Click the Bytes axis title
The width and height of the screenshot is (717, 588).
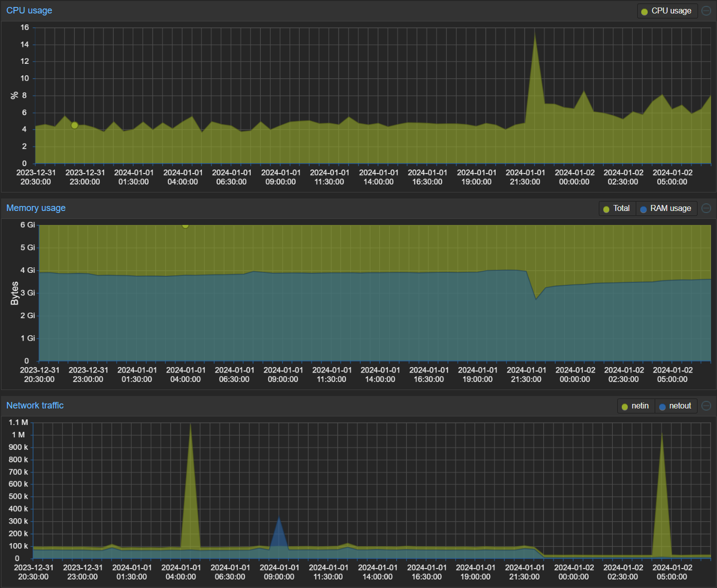[x=14, y=293]
